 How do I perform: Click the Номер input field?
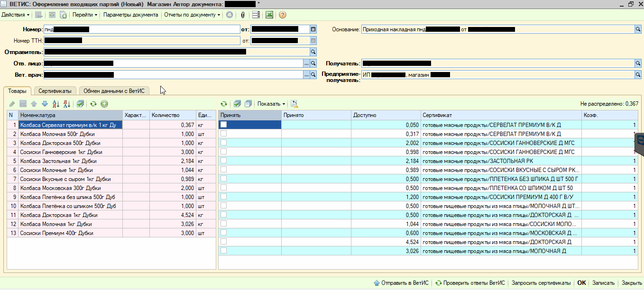coord(142,29)
